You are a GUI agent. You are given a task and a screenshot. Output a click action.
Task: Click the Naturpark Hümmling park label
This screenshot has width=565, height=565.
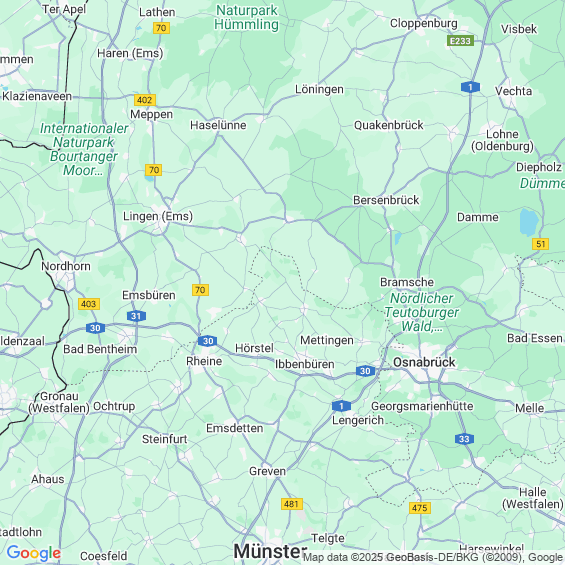click(x=246, y=17)
